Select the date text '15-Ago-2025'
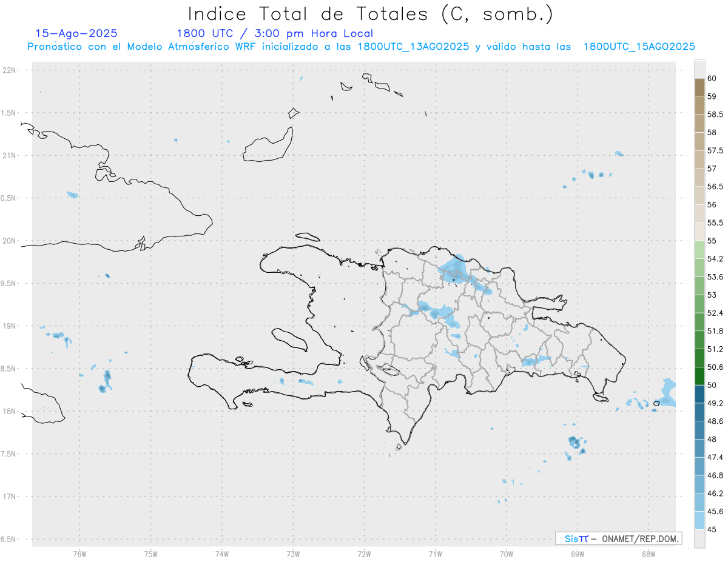Image resolution: width=728 pixels, height=562 pixels. [76, 33]
